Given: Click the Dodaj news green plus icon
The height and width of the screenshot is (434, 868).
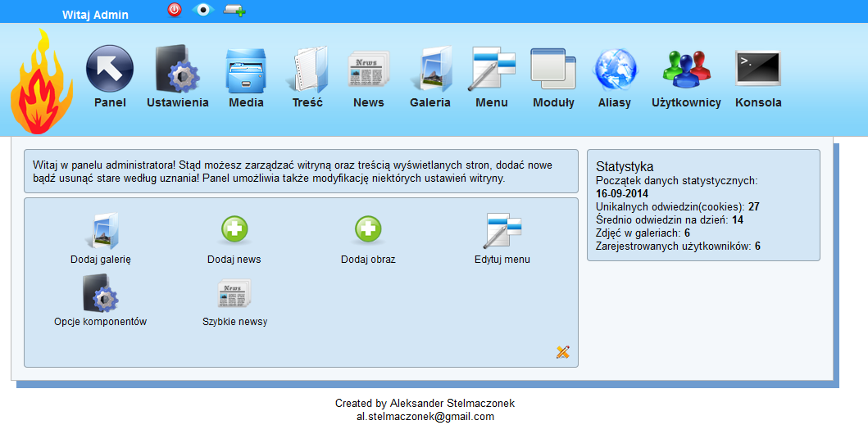Looking at the screenshot, I should coord(234,229).
